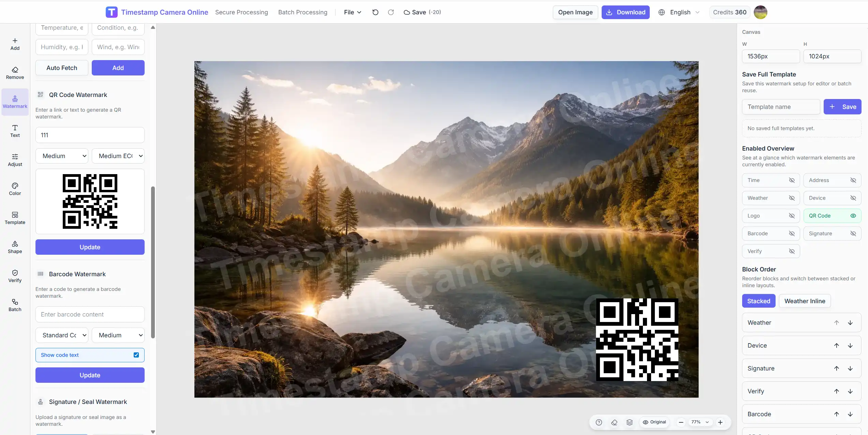Click the canvas width field

pyautogui.click(x=771, y=56)
